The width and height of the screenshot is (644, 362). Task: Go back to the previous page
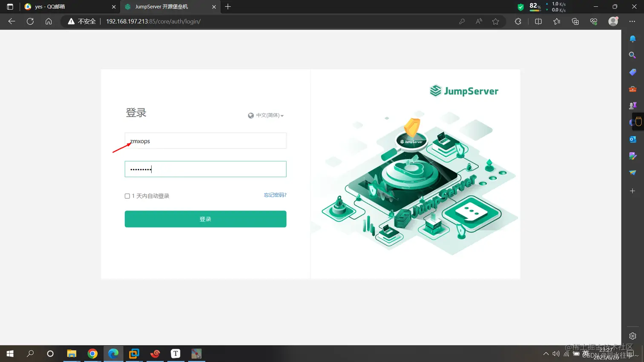(11, 21)
